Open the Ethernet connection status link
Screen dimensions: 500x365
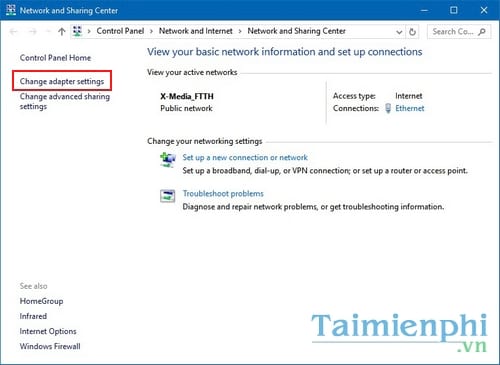pyautogui.click(x=410, y=108)
